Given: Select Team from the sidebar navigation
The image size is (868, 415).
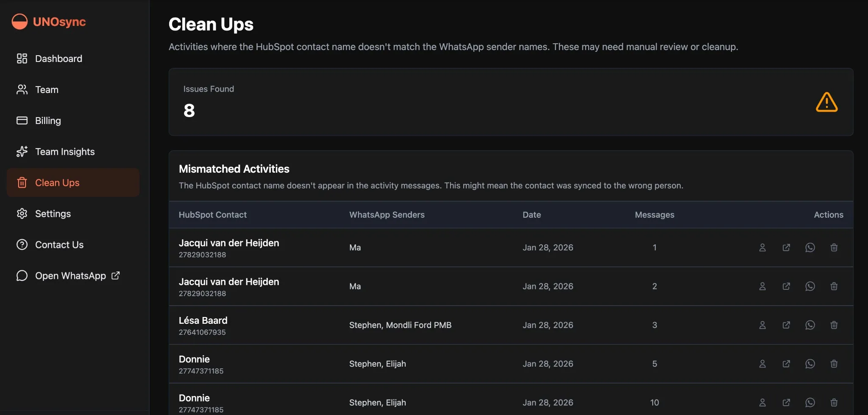Looking at the screenshot, I should click(x=47, y=90).
